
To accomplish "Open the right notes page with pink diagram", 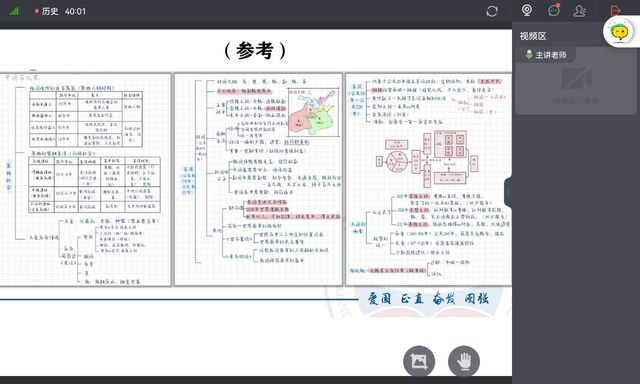I will point(429,180).
